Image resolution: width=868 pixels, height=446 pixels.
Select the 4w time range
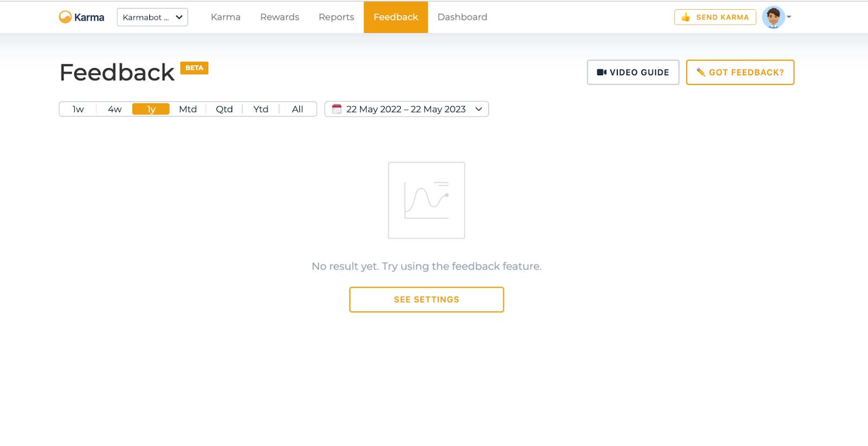pyautogui.click(x=114, y=109)
